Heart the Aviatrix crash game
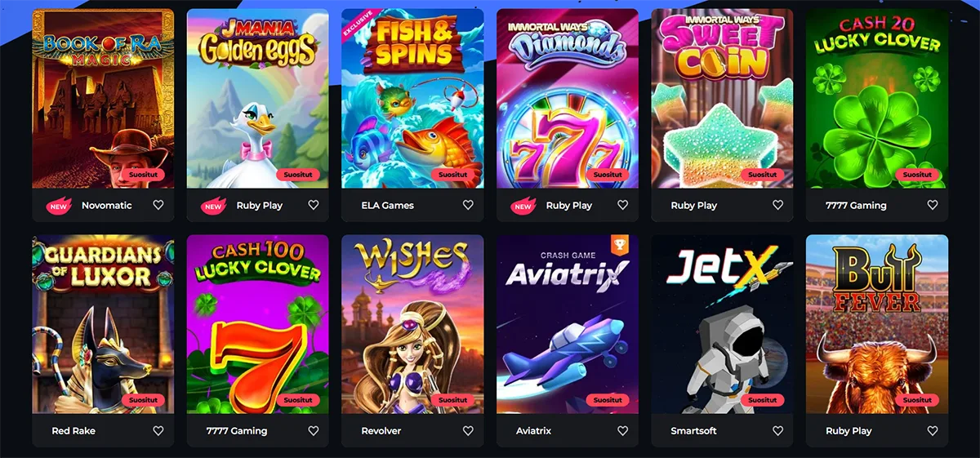980x458 pixels. [623, 431]
